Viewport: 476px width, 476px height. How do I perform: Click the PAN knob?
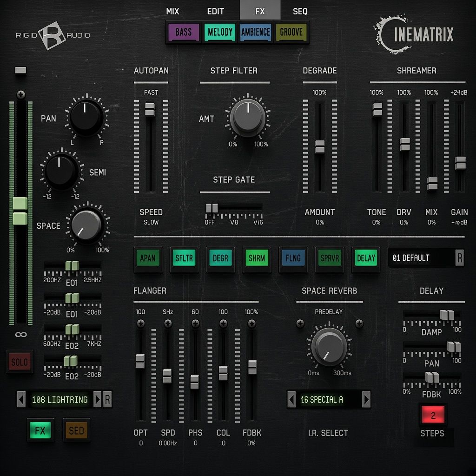click(86, 118)
